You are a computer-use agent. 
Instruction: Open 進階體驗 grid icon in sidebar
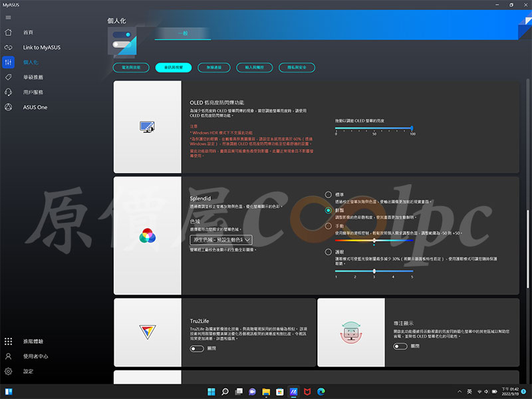pos(8,341)
